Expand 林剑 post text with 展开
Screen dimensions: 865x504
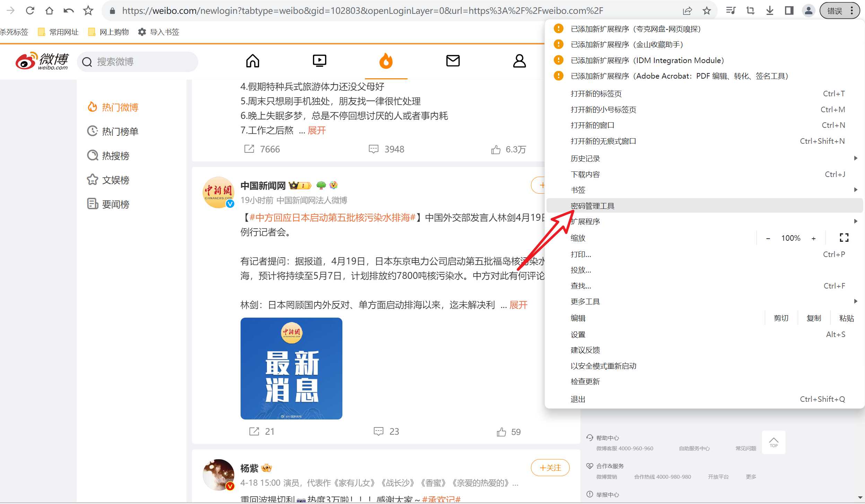click(x=518, y=305)
